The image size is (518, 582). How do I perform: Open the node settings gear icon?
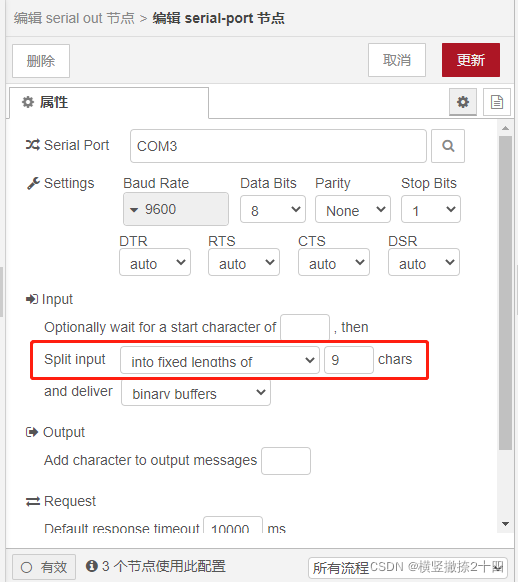click(463, 102)
